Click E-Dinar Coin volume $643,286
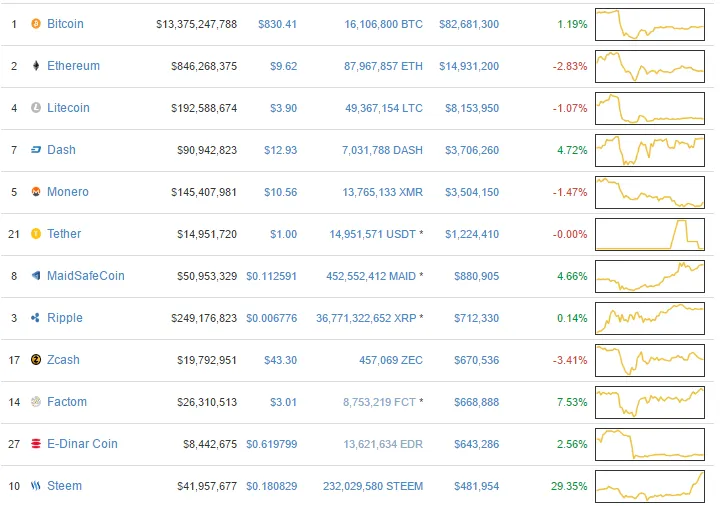The image size is (720, 506). coord(477,444)
